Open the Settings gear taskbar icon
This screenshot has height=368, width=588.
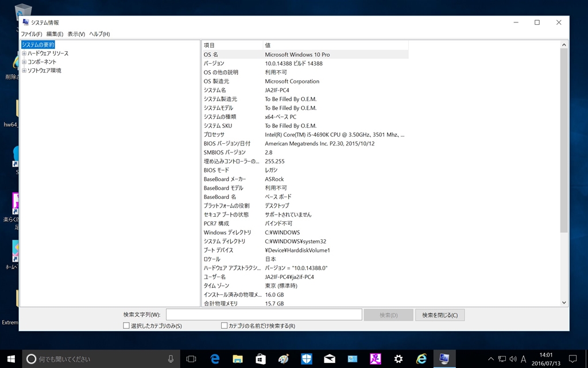click(x=399, y=359)
